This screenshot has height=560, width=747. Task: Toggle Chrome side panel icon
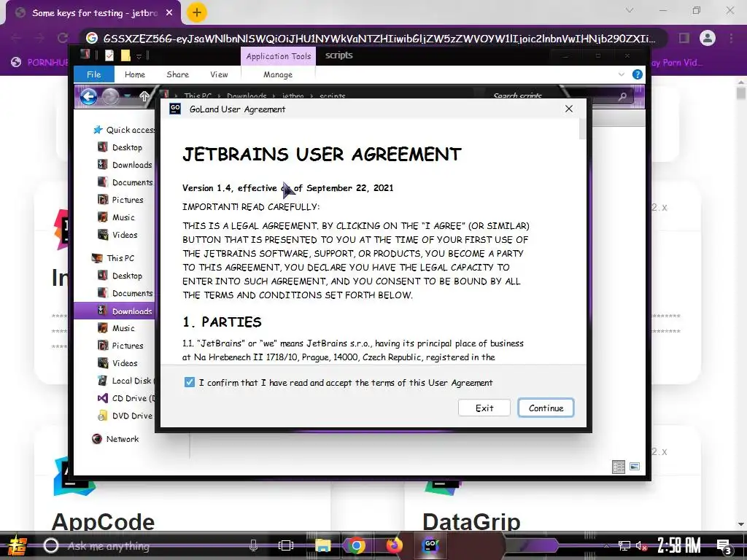pyautogui.click(x=684, y=38)
